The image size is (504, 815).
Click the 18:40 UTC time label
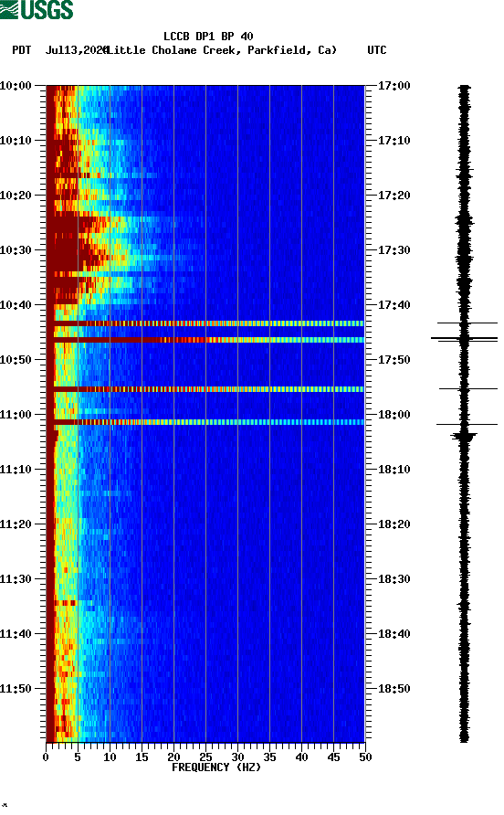click(x=394, y=634)
